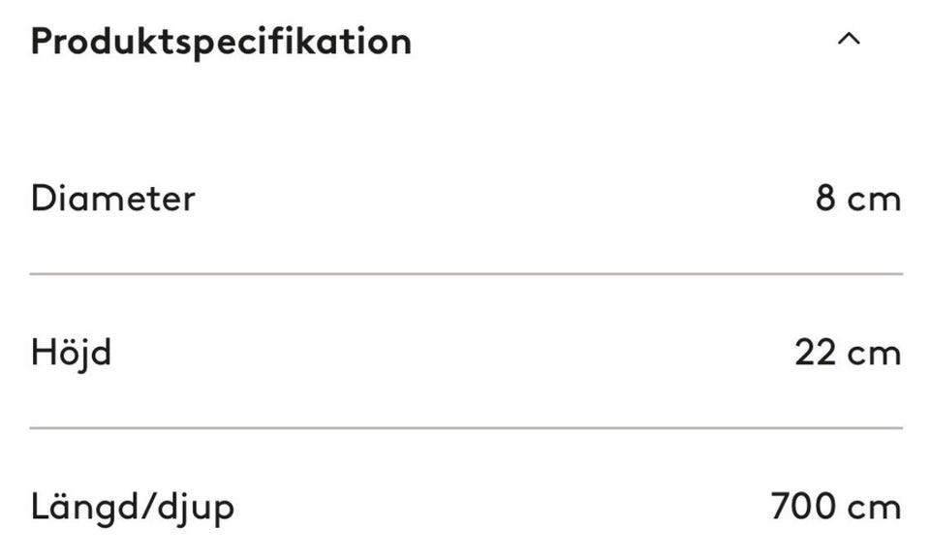
Task: Click the divider line below Diameter row
Action: click(x=466, y=274)
